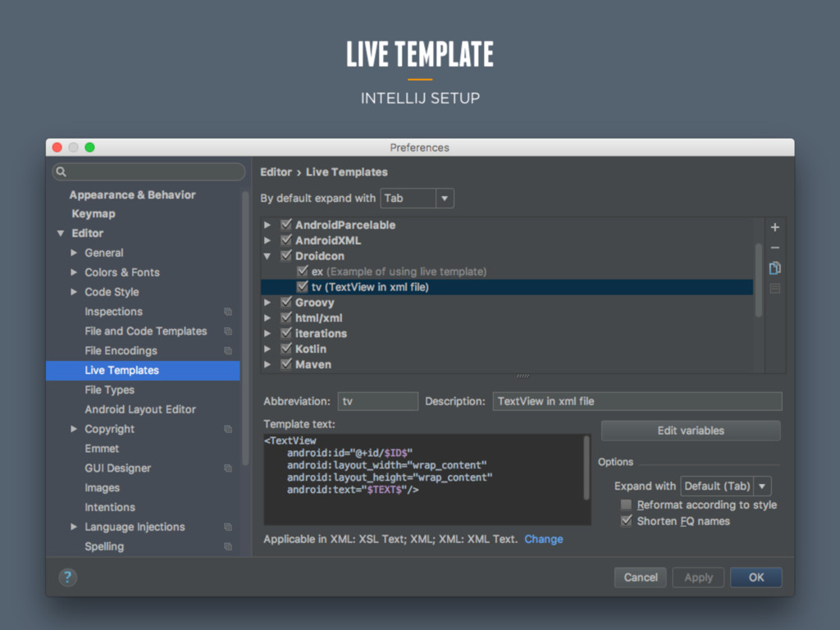Expand the Language Injections node
Viewport: 840px width, 630px height.
[74, 527]
